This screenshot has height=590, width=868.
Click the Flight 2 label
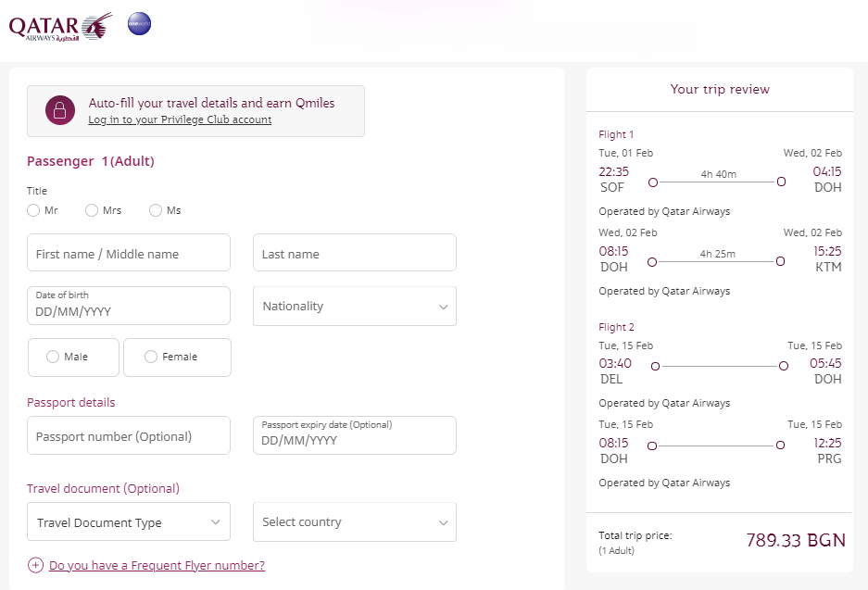click(x=616, y=327)
